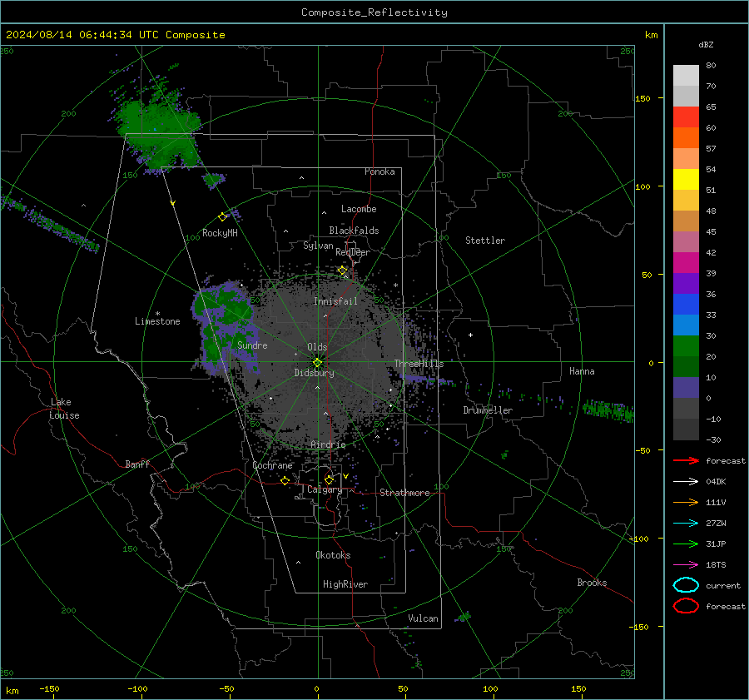Click the cyan current ellipse icon
The width and height of the screenshot is (749, 700).
[686, 585]
